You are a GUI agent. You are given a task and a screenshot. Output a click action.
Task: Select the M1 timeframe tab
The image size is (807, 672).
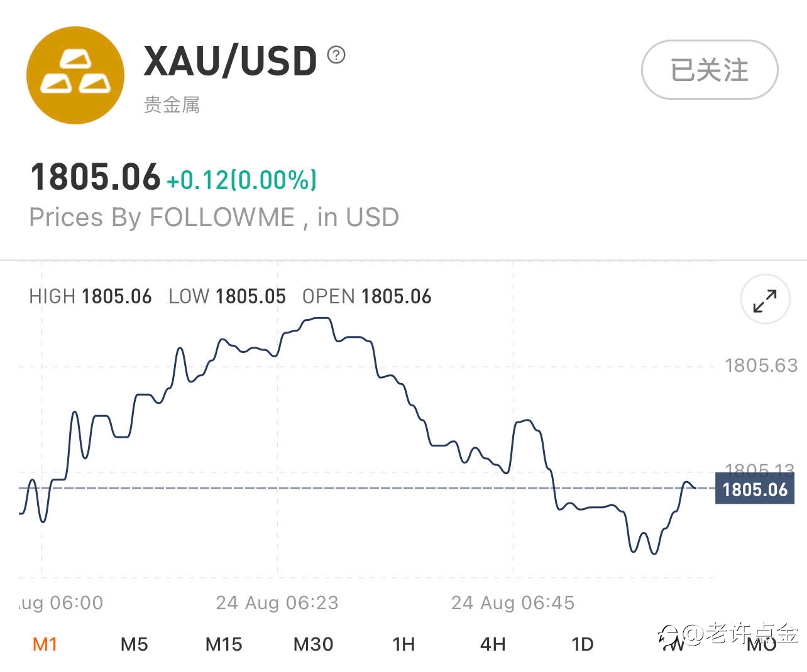[x=45, y=644]
